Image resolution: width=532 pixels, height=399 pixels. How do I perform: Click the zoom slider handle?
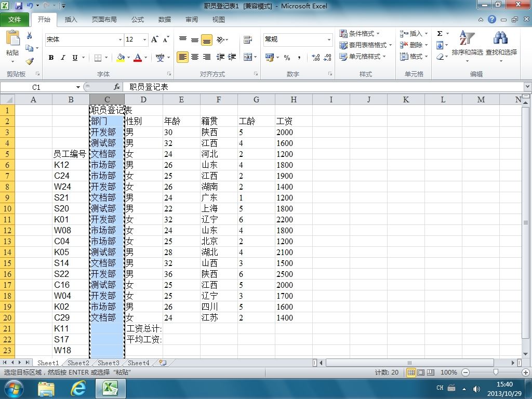click(x=496, y=372)
